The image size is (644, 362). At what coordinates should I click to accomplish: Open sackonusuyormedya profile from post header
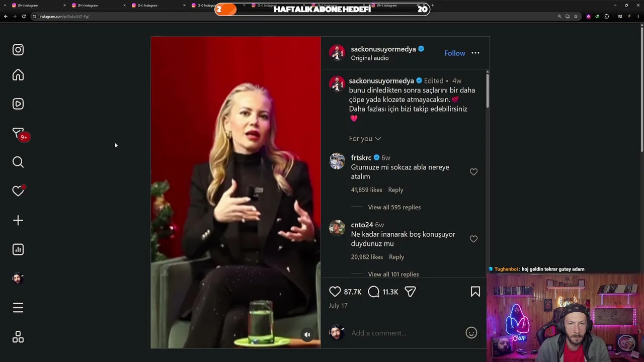click(383, 49)
